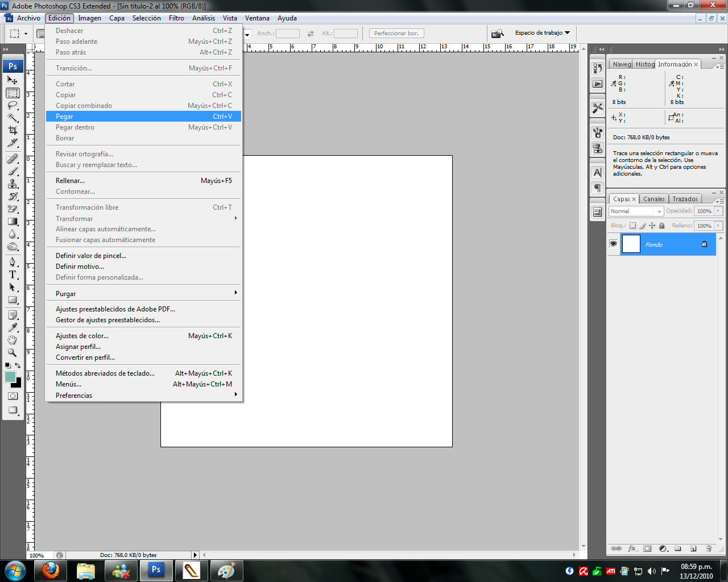Image resolution: width=728 pixels, height=582 pixels.
Task: Select the Horizontal Type tool
Action: [13, 275]
